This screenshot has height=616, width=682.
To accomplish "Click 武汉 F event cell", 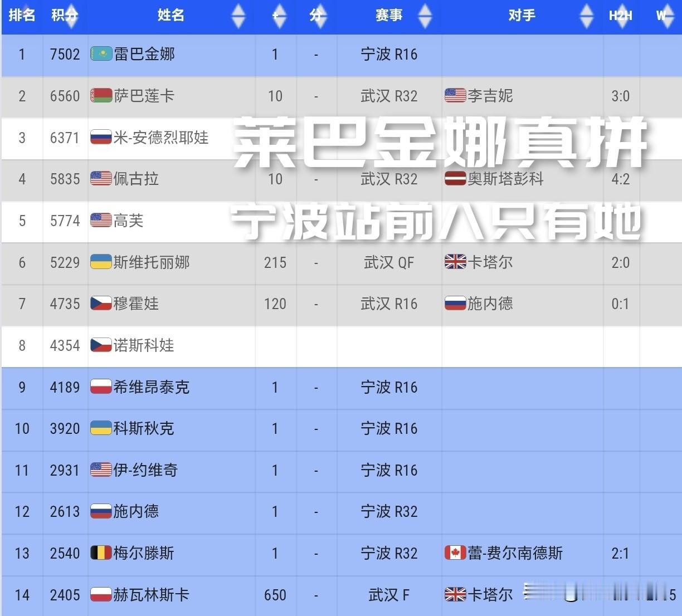I will coord(389,595).
